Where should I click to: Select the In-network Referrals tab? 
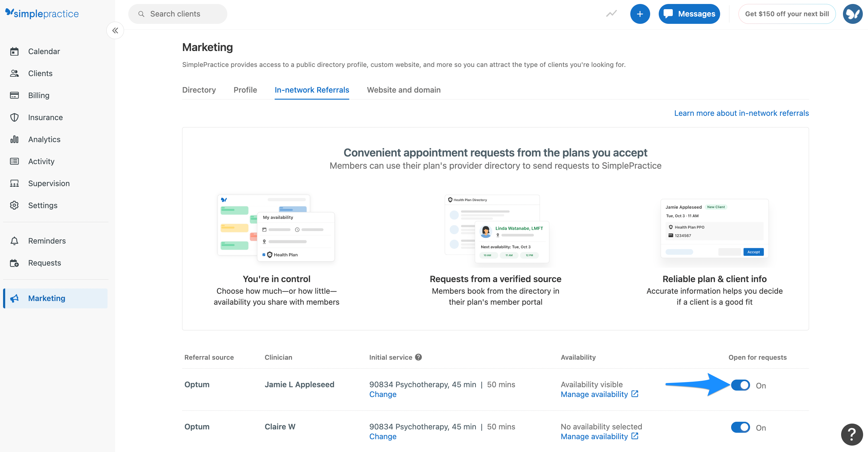312,90
